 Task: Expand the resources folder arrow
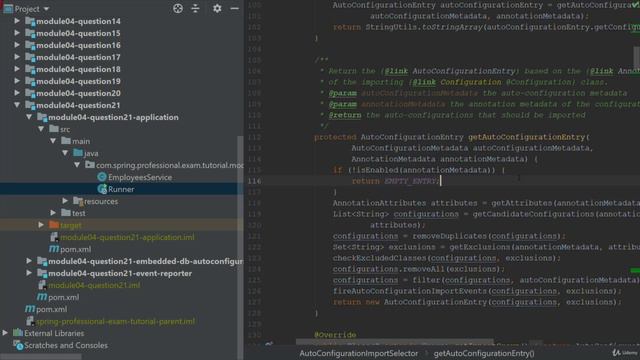pyautogui.click(x=65, y=201)
